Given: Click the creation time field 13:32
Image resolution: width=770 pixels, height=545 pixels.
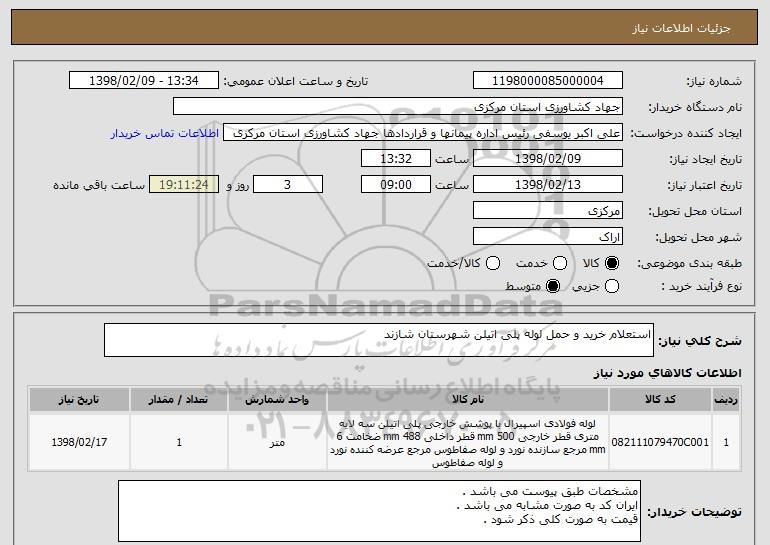Looking at the screenshot, I should pyautogui.click(x=396, y=159).
